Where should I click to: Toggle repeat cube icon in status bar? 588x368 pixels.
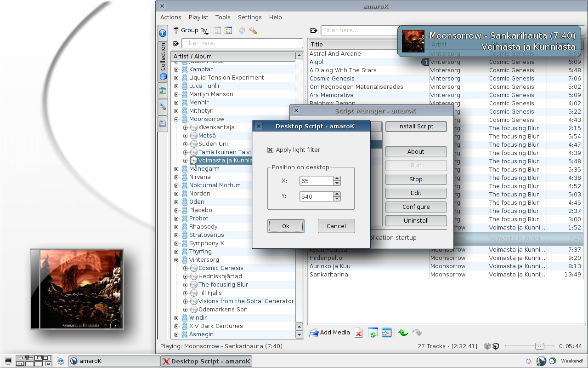[x=496, y=346]
